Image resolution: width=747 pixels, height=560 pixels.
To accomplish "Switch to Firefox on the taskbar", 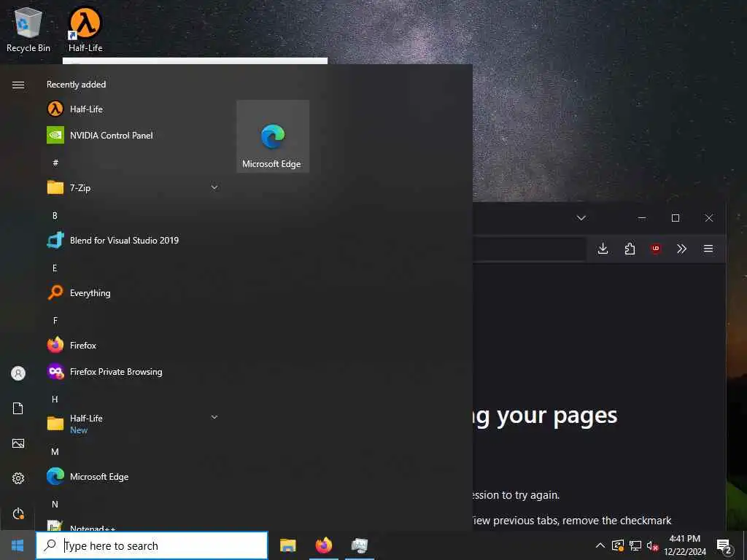I will pyautogui.click(x=323, y=545).
